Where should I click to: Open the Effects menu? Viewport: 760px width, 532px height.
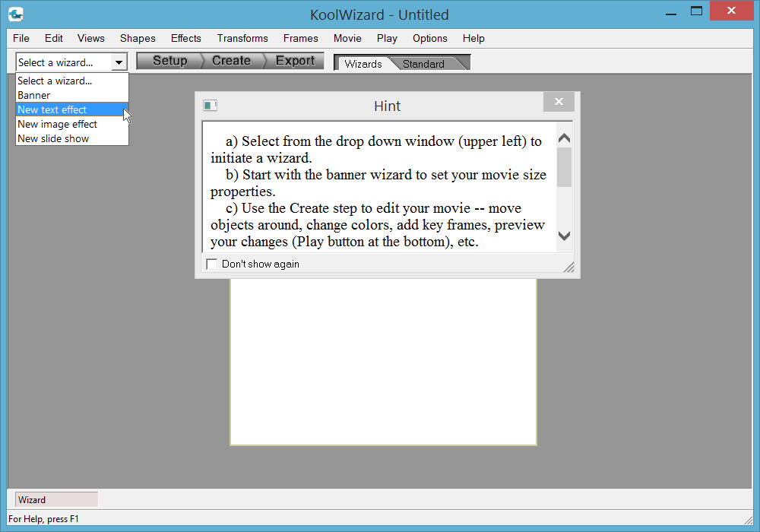tap(185, 38)
